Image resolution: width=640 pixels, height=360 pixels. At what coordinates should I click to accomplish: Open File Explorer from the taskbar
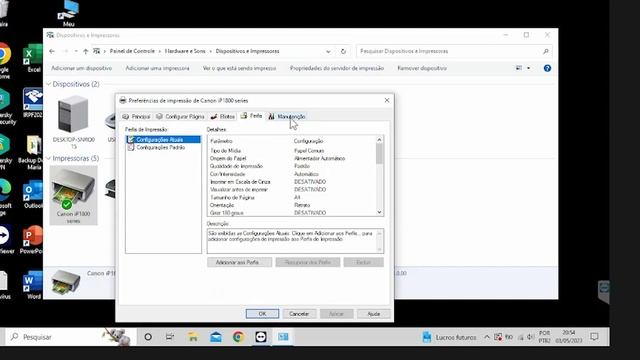click(x=193, y=337)
